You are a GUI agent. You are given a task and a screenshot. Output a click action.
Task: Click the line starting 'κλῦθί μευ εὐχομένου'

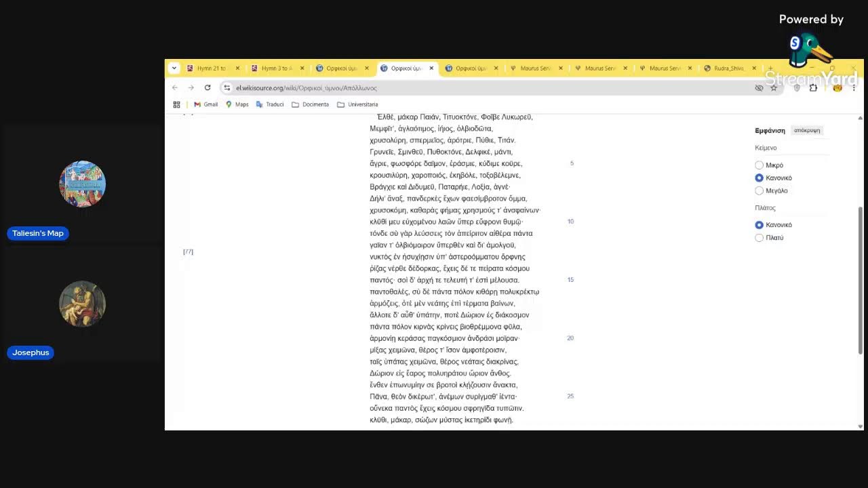[x=446, y=222]
